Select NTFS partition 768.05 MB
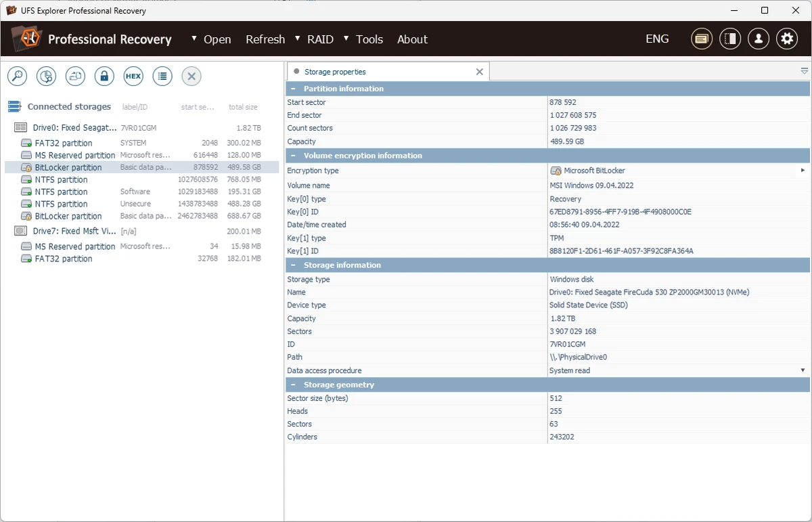This screenshot has height=522, width=812. 141,179
